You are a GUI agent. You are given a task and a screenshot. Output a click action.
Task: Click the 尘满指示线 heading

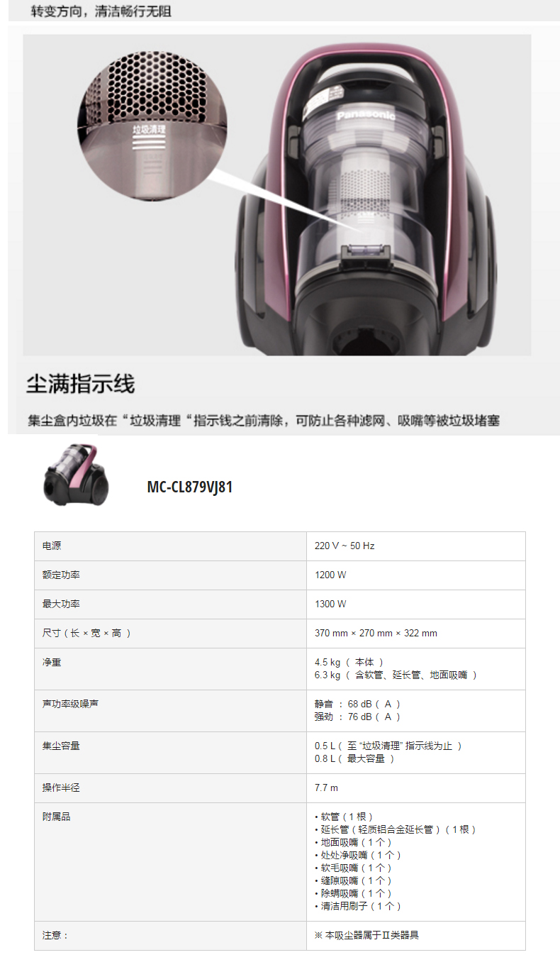[81, 385]
